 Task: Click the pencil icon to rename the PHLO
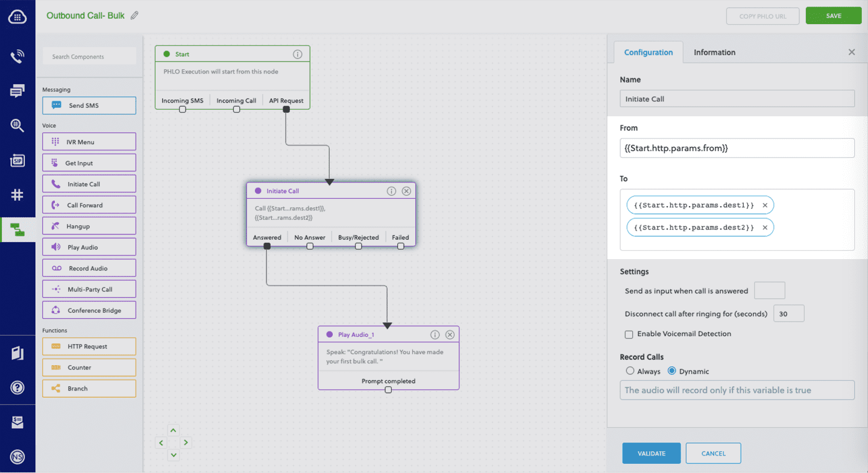tap(134, 16)
